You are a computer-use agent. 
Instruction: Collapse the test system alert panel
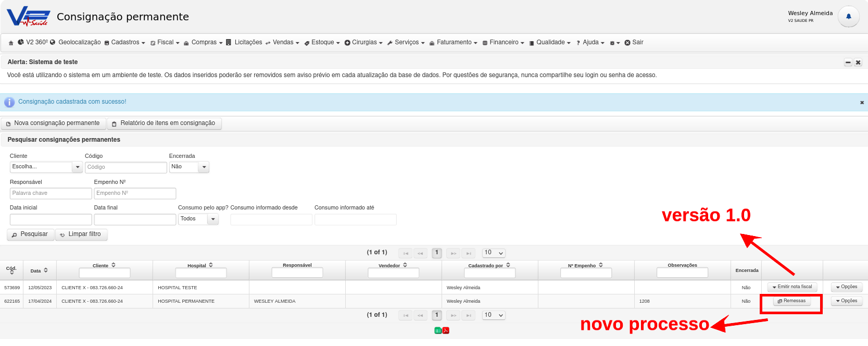[x=848, y=63]
